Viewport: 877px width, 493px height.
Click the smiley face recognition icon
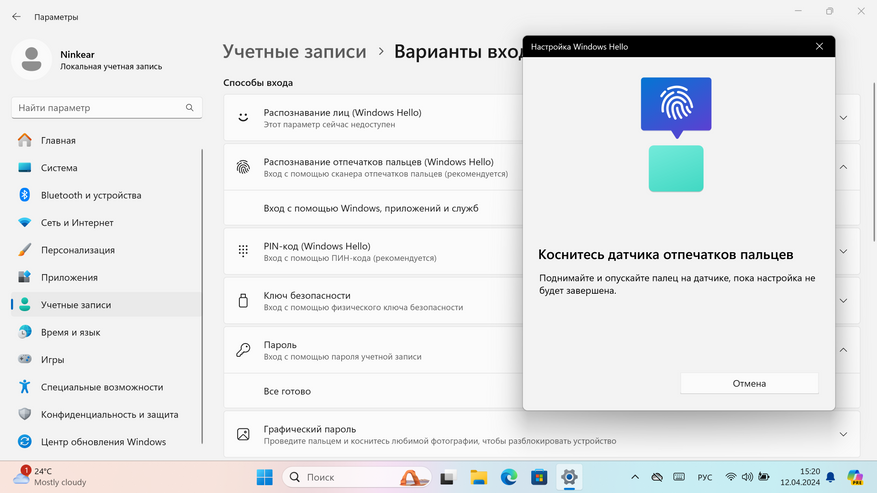(243, 118)
